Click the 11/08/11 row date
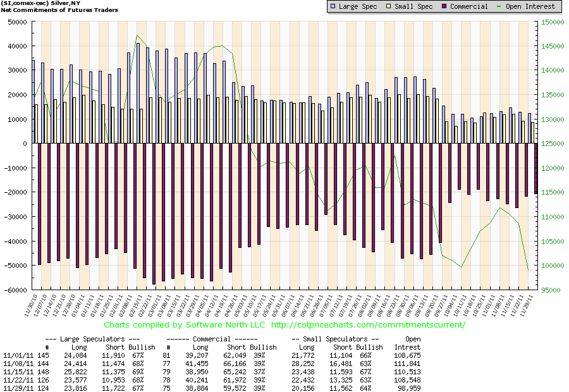This screenshot has height=392, width=569. 18,364
